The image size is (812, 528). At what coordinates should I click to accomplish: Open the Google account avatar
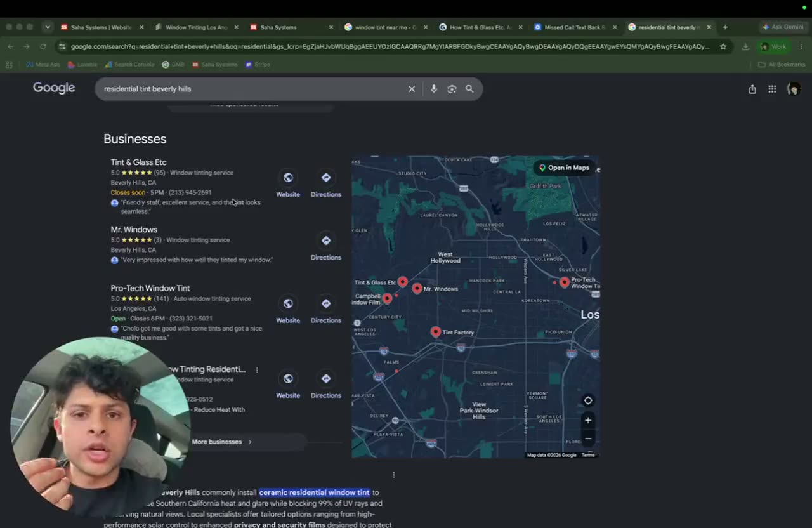(x=793, y=89)
